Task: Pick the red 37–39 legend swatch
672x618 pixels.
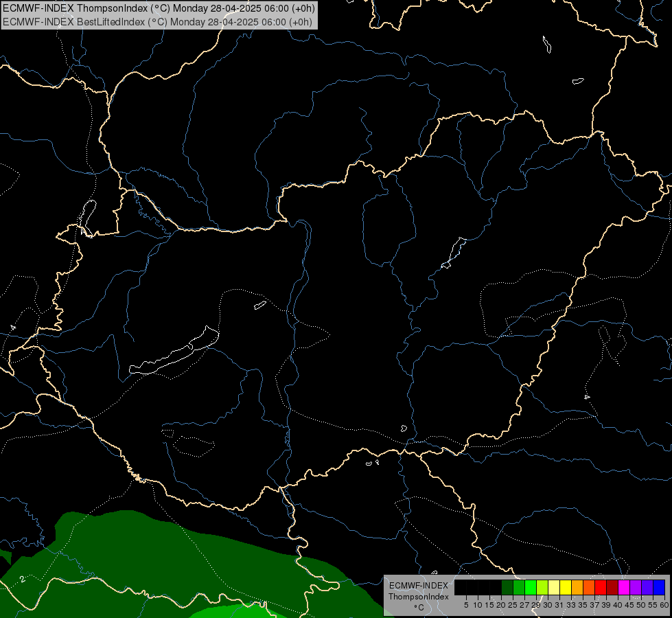Action: pos(601,587)
